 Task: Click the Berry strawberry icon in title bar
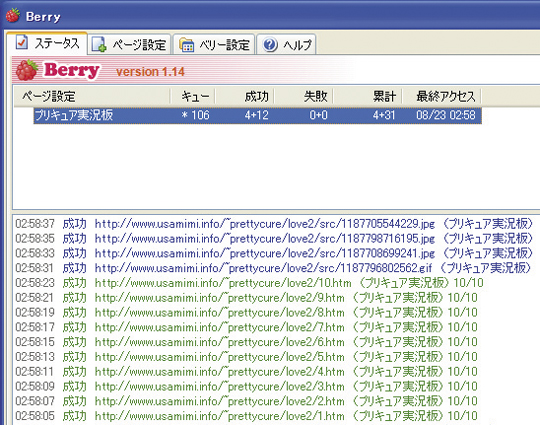point(12,15)
